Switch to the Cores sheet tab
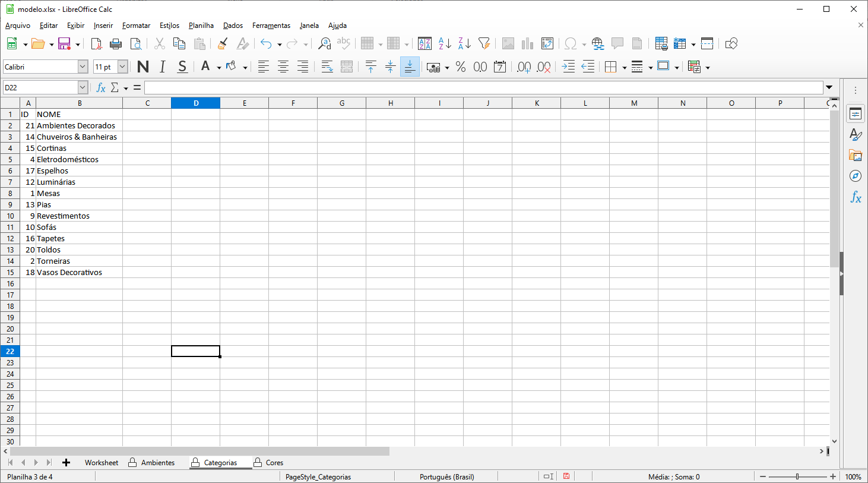Image resolution: width=868 pixels, height=483 pixels. (x=274, y=462)
